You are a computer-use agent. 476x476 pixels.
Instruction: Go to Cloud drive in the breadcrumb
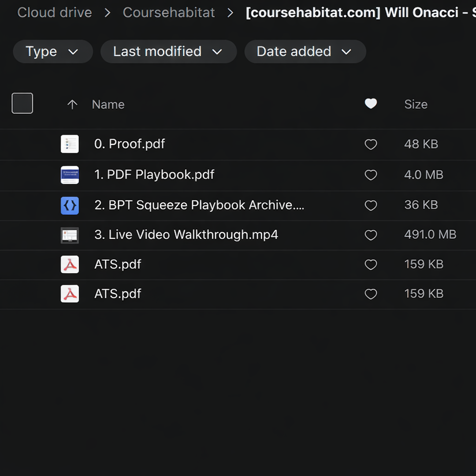54,13
